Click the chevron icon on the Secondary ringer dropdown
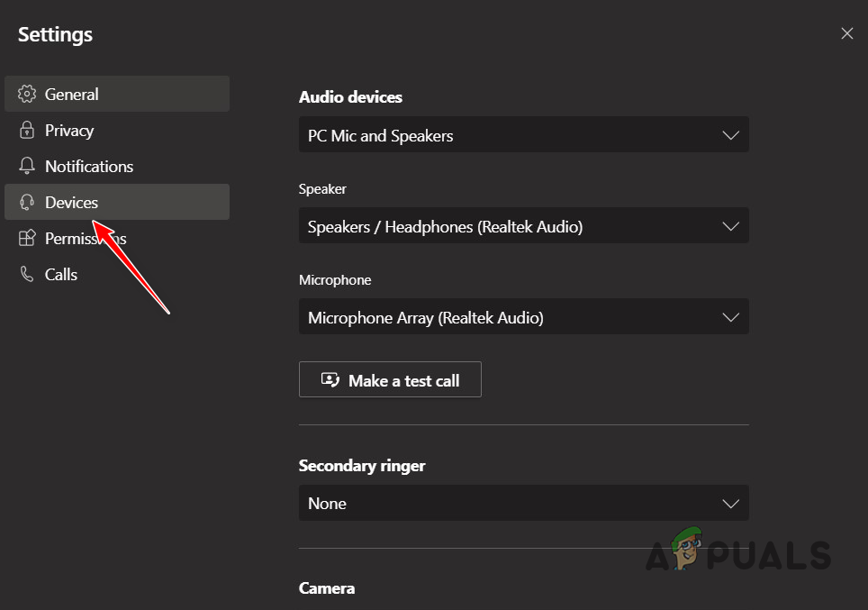The width and height of the screenshot is (868, 610). pos(730,503)
